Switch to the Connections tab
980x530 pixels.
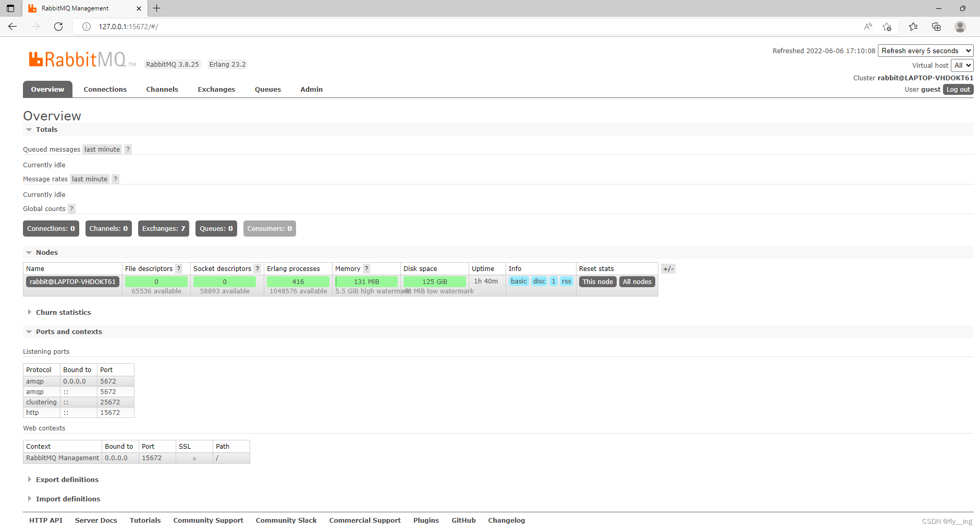click(x=105, y=90)
